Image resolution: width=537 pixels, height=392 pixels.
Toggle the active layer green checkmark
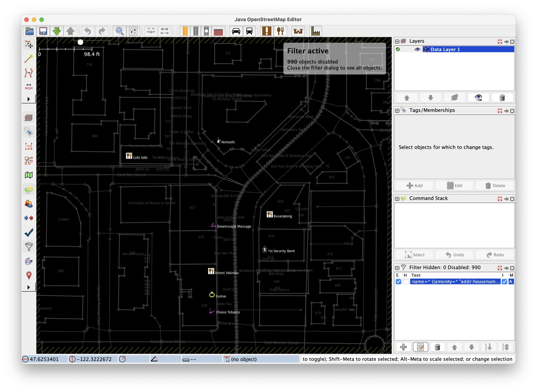pyautogui.click(x=398, y=49)
